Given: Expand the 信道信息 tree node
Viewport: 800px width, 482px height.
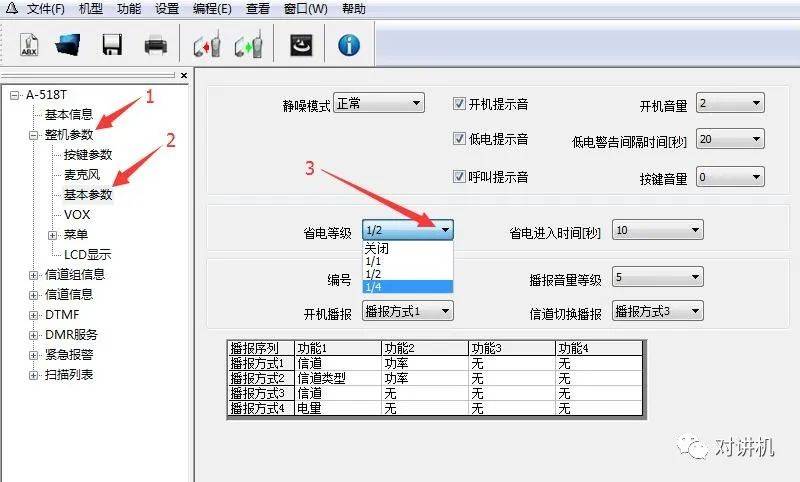Looking at the screenshot, I should (x=34, y=295).
